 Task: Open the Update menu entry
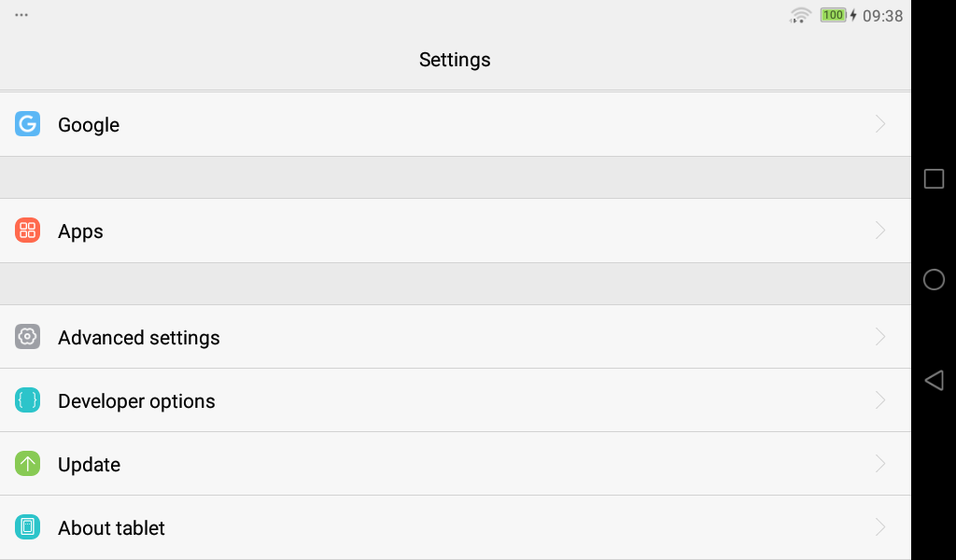coord(90,465)
